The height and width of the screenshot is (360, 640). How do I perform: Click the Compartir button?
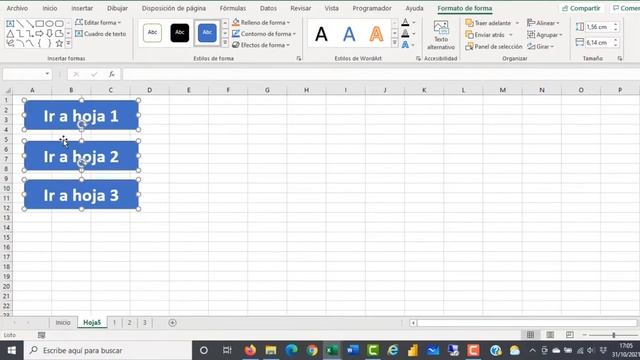[x=581, y=8]
